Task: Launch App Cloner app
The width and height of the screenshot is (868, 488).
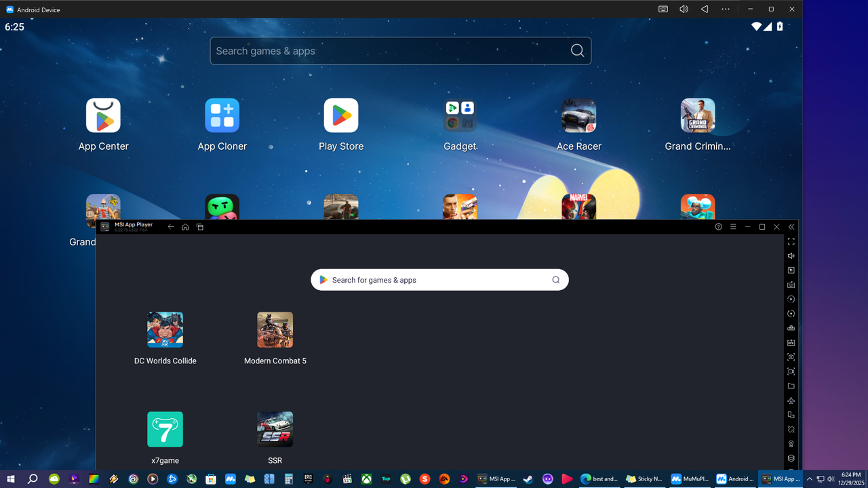Action: [x=222, y=115]
